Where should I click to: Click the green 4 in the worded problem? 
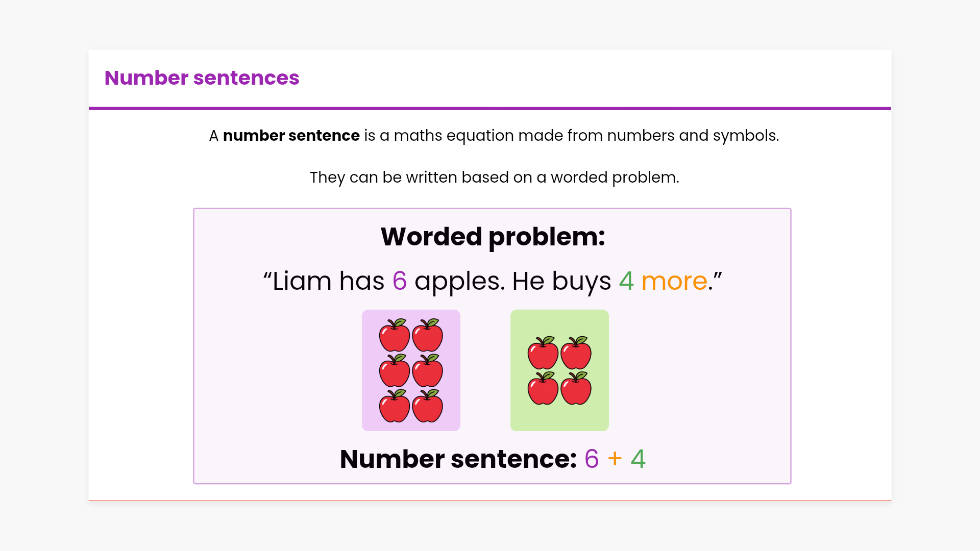coord(626,281)
